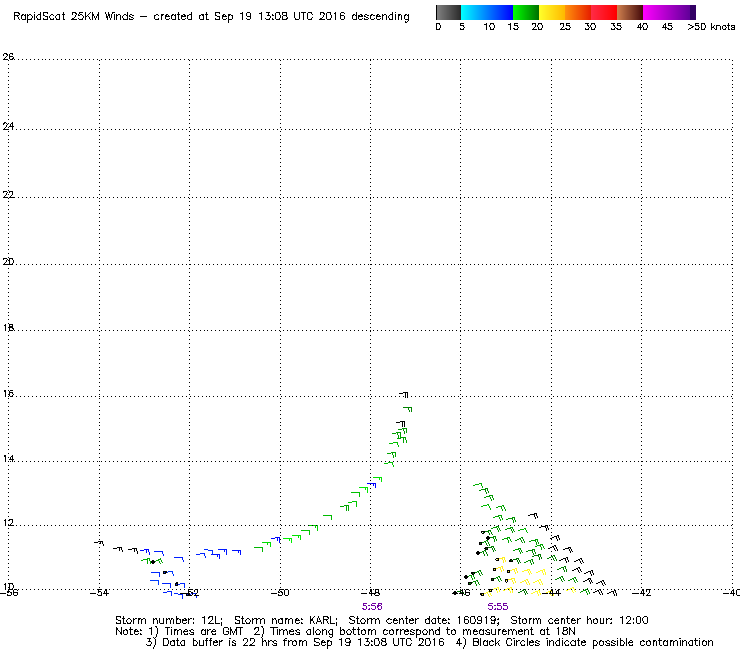Image resolution: width=740 pixels, height=650 pixels.
Task: Click the blue 10-15 knots legend color
Action: point(500,12)
